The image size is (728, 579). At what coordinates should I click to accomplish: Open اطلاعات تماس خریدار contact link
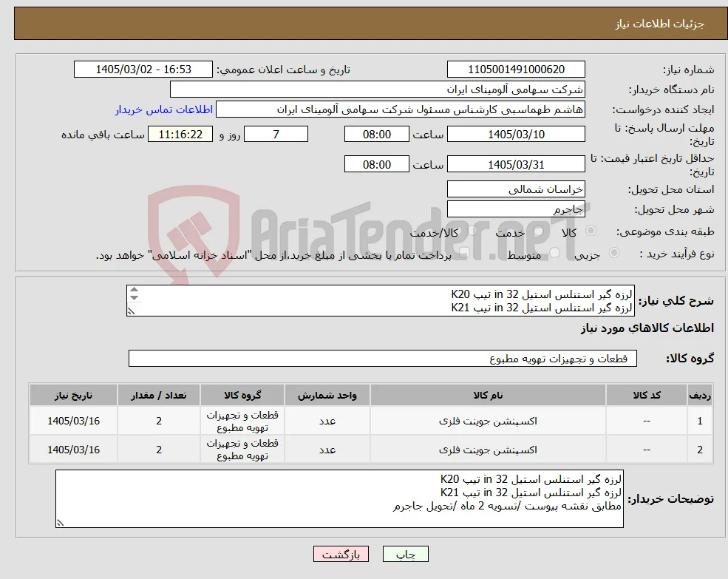click(x=164, y=109)
